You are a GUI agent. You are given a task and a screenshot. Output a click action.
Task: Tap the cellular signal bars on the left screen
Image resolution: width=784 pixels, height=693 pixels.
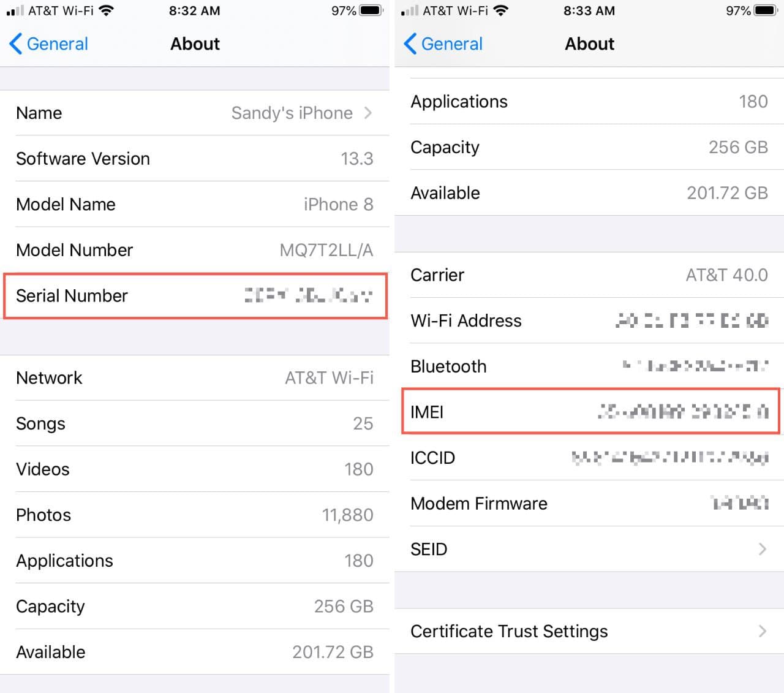coord(13,10)
